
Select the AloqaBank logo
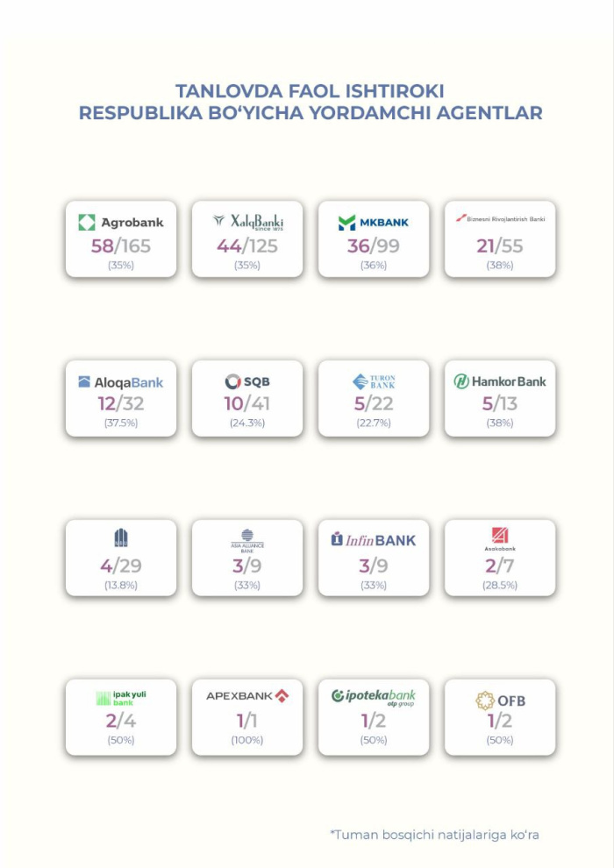point(121,381)
